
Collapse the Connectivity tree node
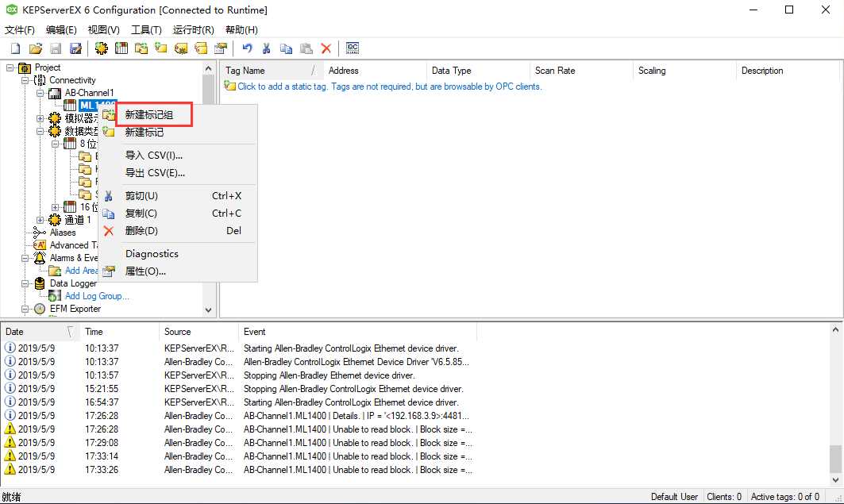[25, 80]
